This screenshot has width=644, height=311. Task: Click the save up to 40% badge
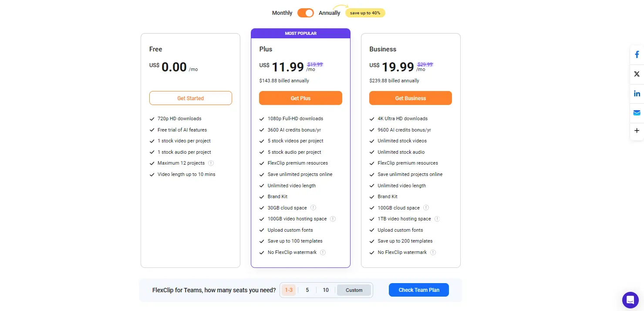click(365, 13)
